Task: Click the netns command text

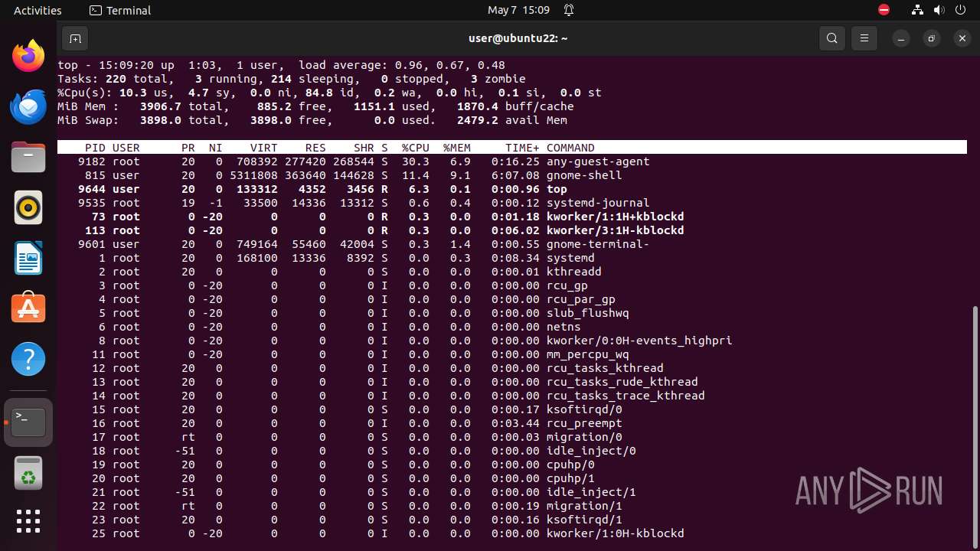Action: [563, 327]
